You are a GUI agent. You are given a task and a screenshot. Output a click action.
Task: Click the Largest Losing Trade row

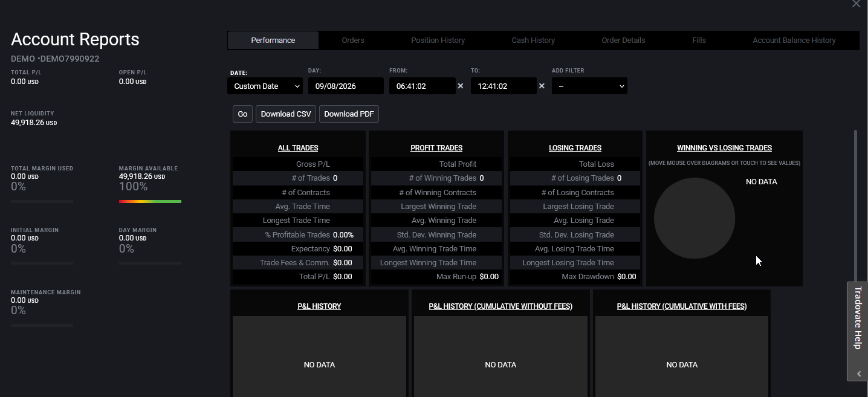575,207
